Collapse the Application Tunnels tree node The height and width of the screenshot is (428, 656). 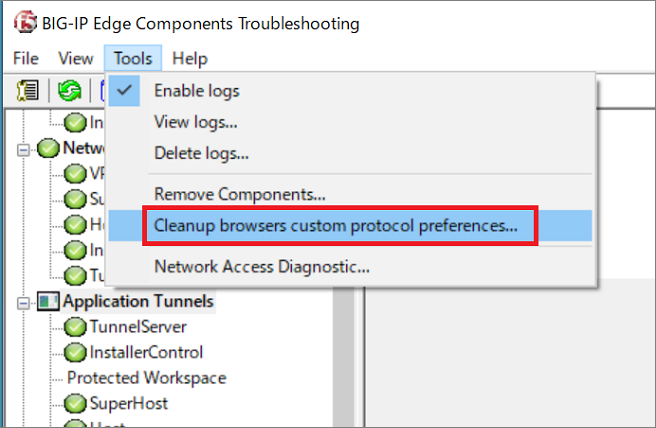coord(23,302)
